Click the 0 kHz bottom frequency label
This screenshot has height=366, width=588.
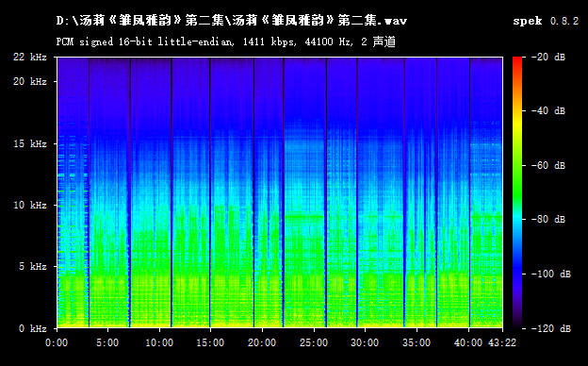click(x=33, y=329)
